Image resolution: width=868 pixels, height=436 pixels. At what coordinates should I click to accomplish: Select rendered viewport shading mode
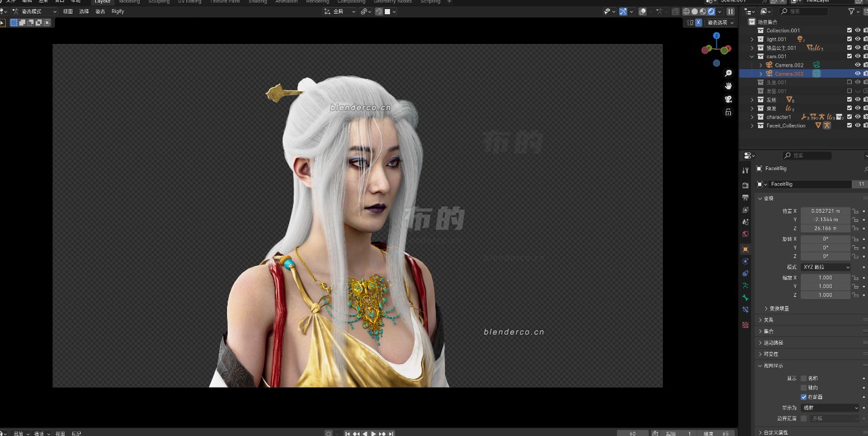pos(711,12)
